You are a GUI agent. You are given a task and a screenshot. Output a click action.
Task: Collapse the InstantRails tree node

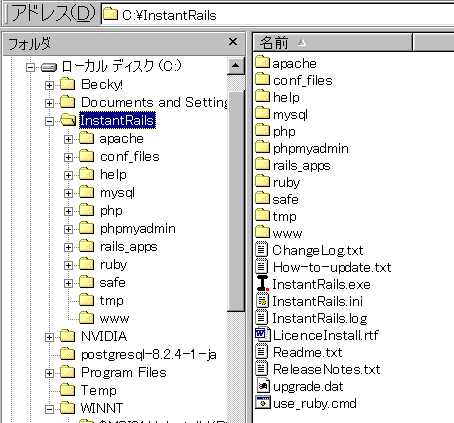49,121
